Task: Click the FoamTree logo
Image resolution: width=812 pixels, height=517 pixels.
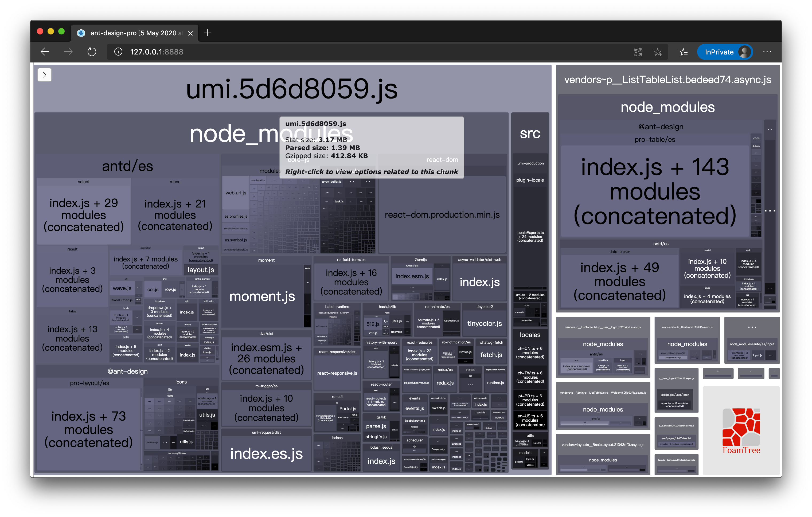Action: coord(741,431)
